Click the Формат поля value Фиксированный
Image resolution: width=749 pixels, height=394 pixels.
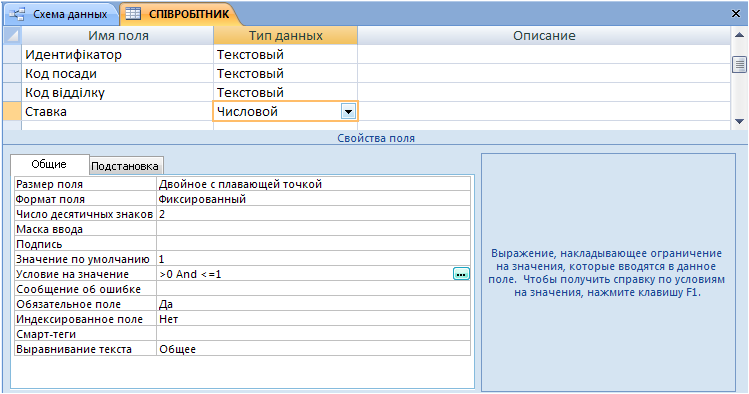(x=313, y=199)
